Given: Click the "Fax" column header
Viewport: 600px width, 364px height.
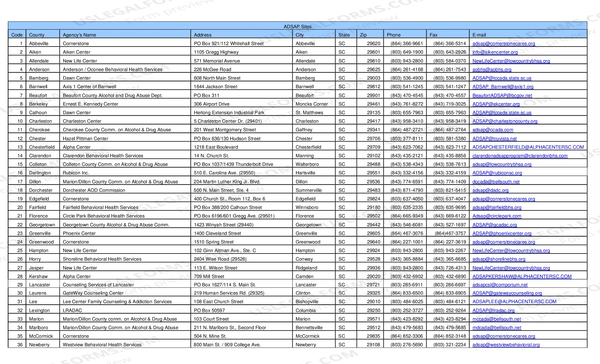Looking at the screenshot, I should (433, 35).
